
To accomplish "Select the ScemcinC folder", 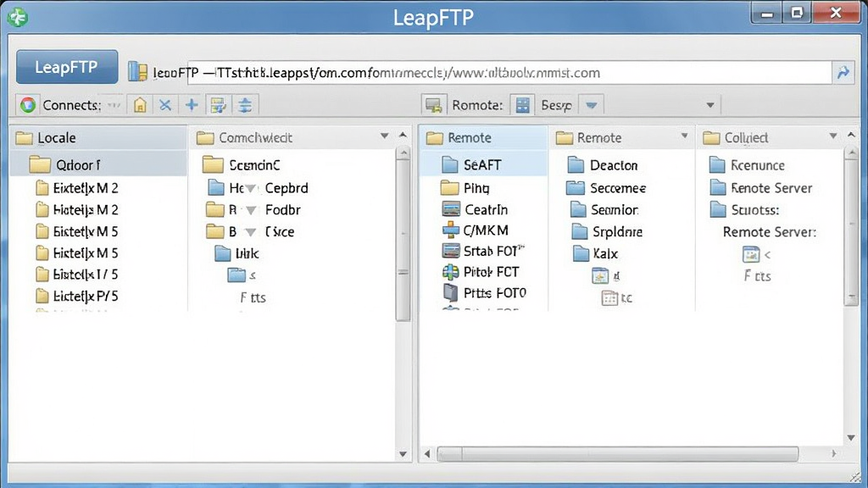I will (x=242, y=165).
